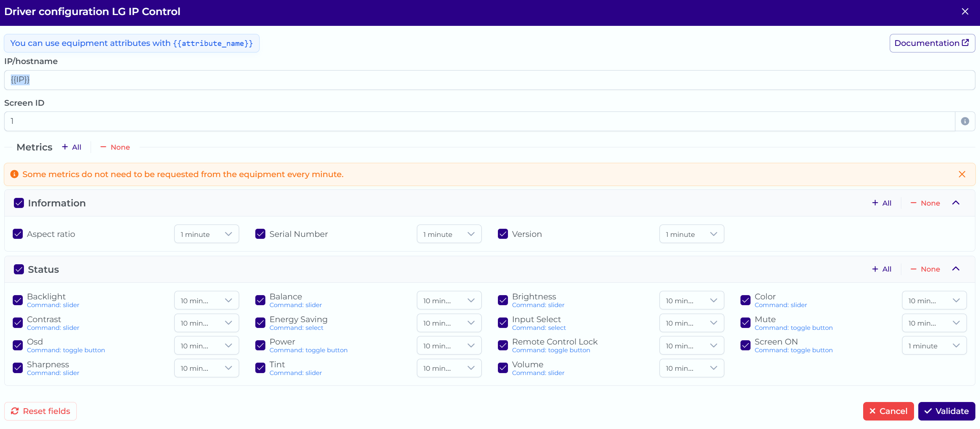Open Volume interval dropdown
Image resolution: width=980 pixels, height=429 pixels.
692,368
